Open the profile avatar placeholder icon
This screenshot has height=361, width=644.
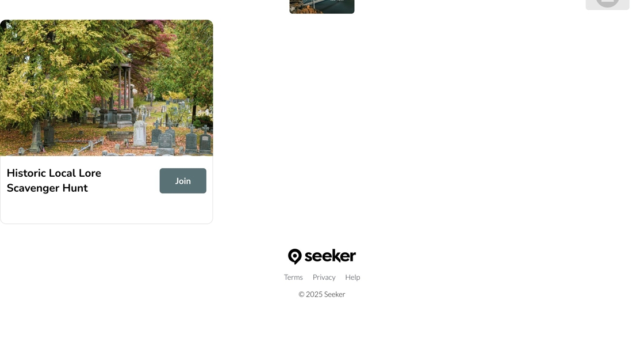(607, 3)
